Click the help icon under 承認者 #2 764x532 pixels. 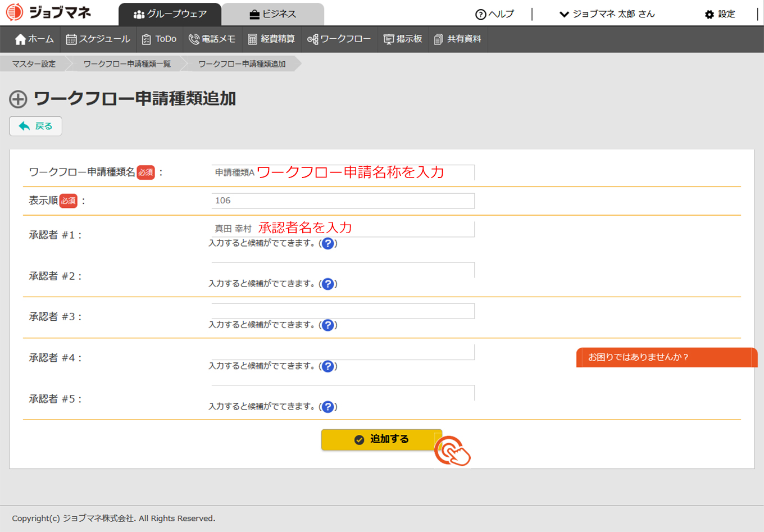[x=328, y=284]
